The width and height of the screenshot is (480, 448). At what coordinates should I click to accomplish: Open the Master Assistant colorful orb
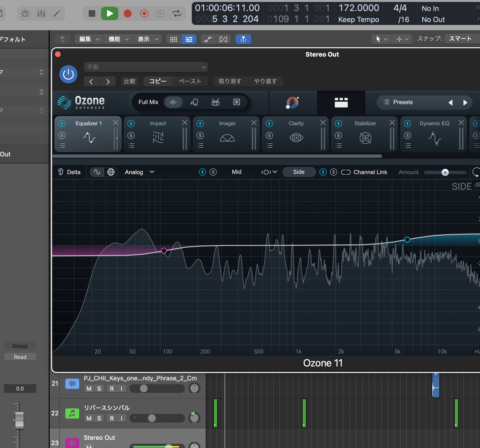click(293, 103)
